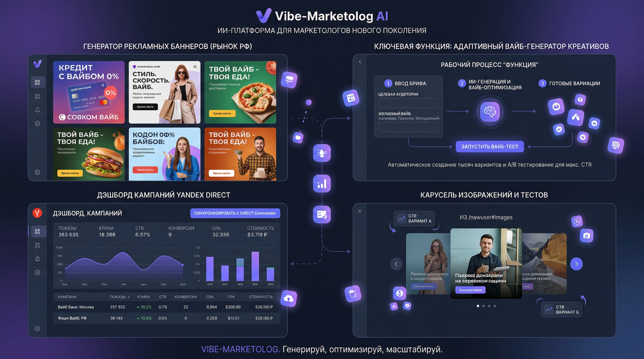
Task: Click СИНХРОНИЗИРОВАТЬ С DIRECT Commander button
Action: (x=235, y=213)
